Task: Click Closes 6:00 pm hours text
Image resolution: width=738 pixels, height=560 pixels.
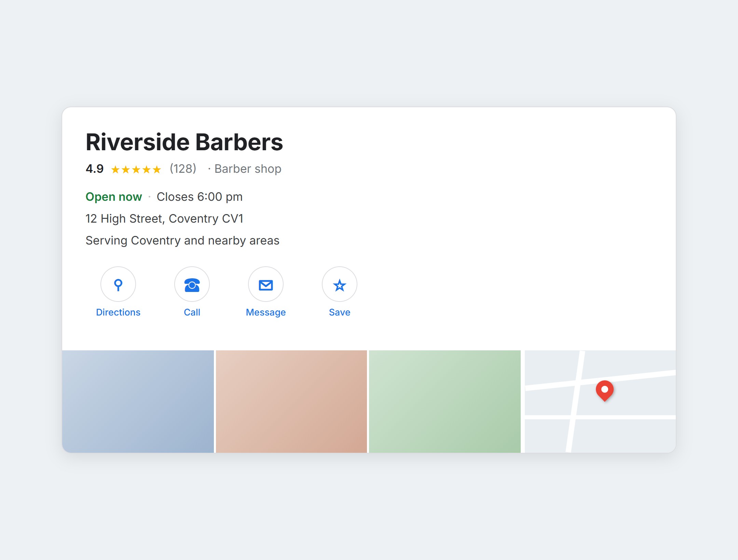Action: (x=200, y=197)
